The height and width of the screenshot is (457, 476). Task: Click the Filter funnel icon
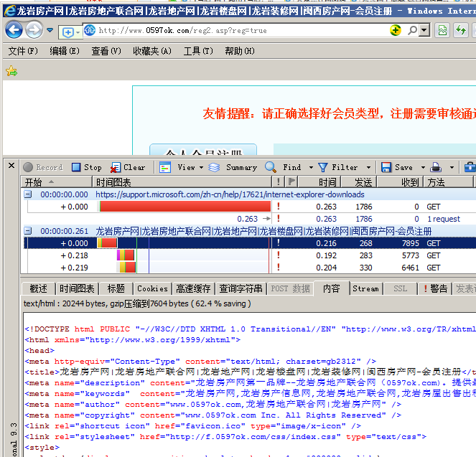tap(322, 167)
